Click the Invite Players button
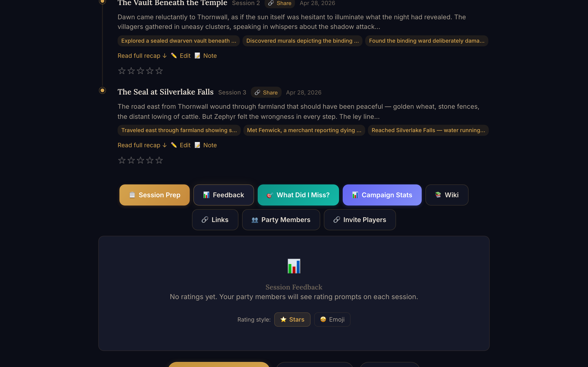588x367 pixels. tap(360, 220)
